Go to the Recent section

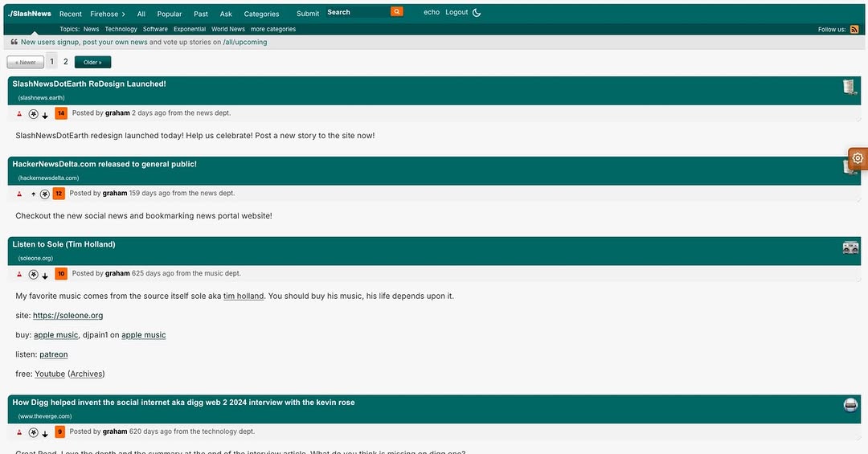70,14
